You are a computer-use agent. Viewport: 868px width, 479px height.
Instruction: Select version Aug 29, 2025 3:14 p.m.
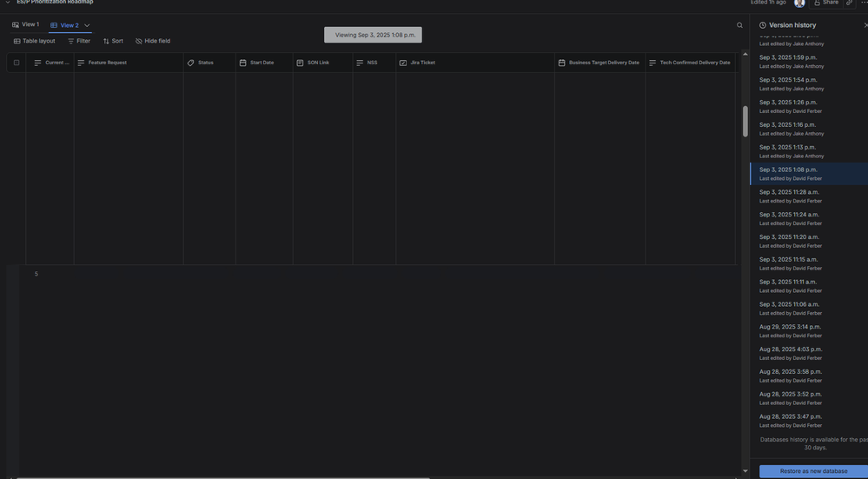(809, 330)
